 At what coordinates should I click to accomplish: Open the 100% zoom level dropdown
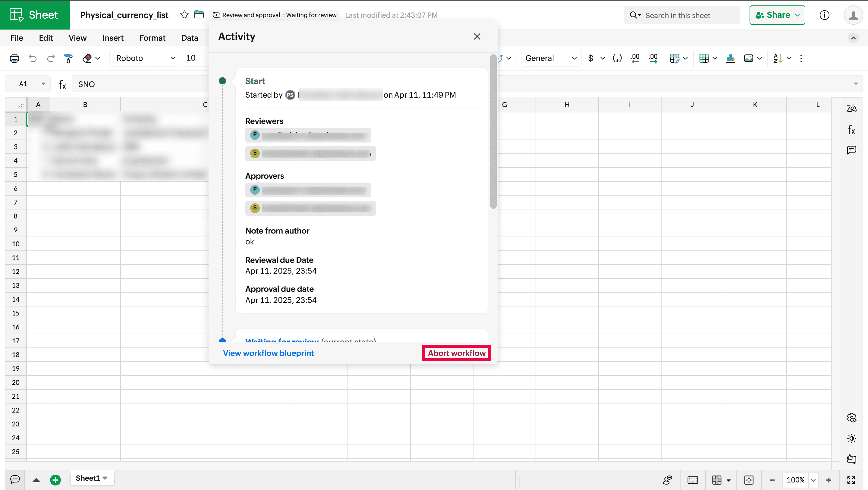pyautogui.click(x=813, y=479)
